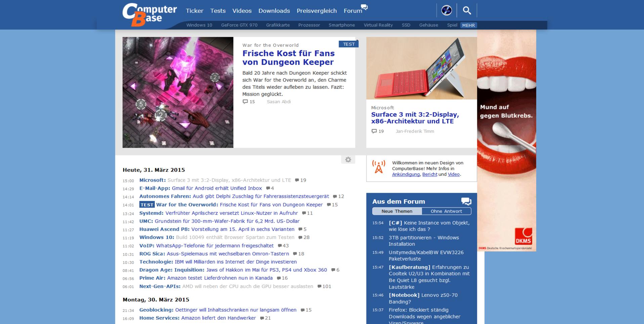This screenshot has height=324, width=644.
Task: Click comment count 16 on Prime Air row
Action: pyautogui.click(x=282, y=278)
